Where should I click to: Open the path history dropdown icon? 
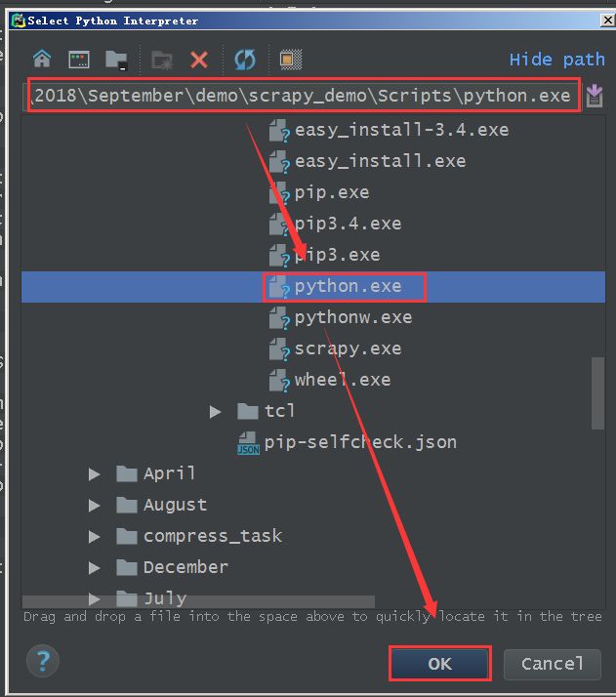pyautogui.click(x=595, y=96)
